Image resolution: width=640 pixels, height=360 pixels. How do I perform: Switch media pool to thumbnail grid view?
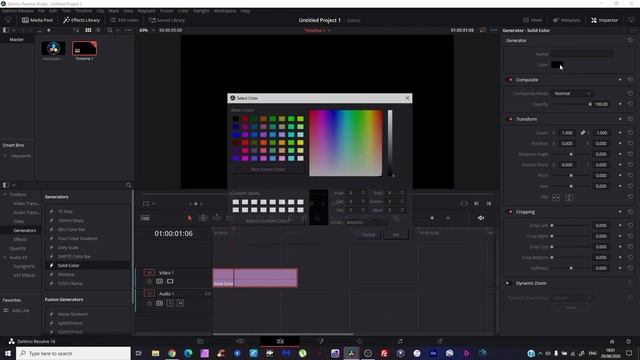pos(88,30)
